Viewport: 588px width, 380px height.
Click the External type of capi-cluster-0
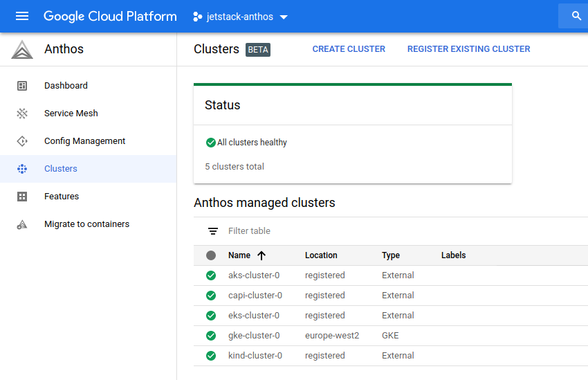point(398,296)
